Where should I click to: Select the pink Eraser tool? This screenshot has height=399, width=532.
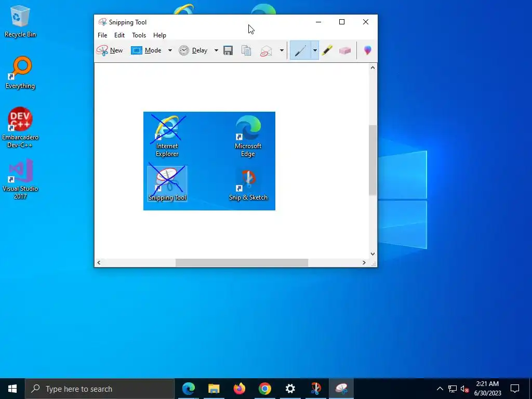tap(345, 50)
